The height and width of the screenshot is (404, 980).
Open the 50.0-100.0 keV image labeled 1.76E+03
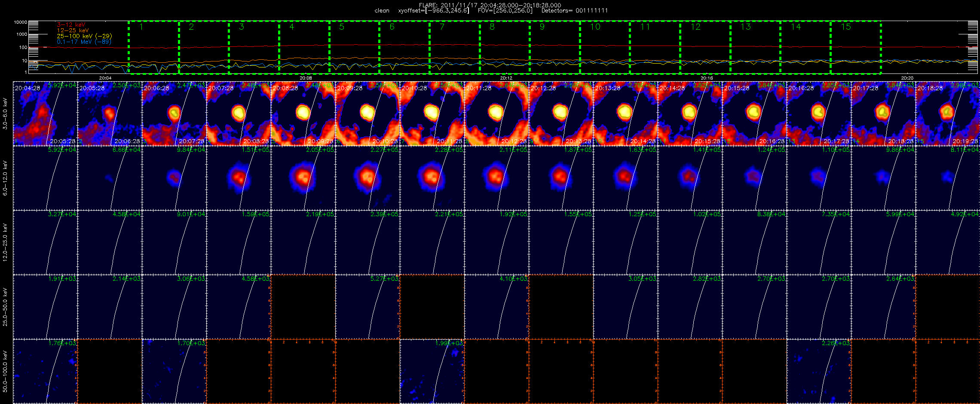point(45,371)
